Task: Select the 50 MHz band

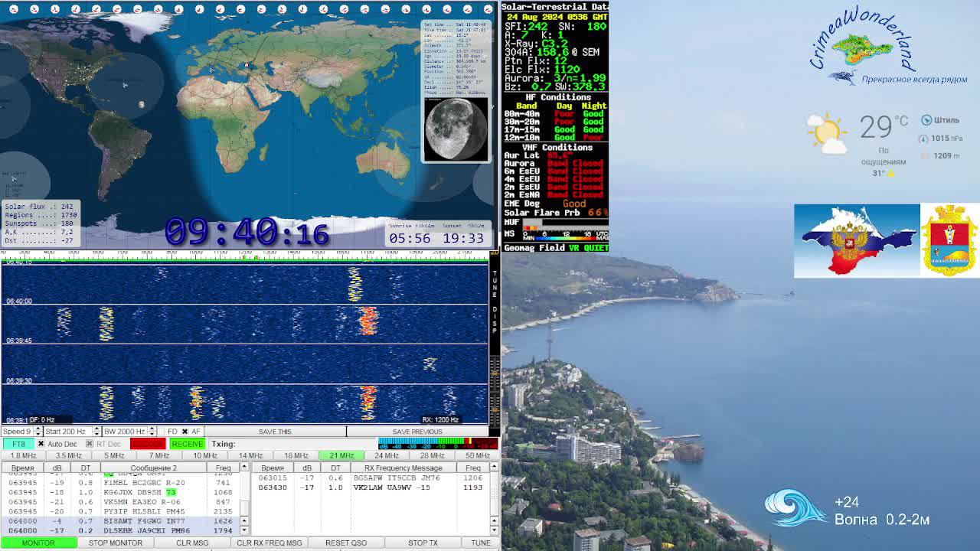Action: [x=477, y=456]
